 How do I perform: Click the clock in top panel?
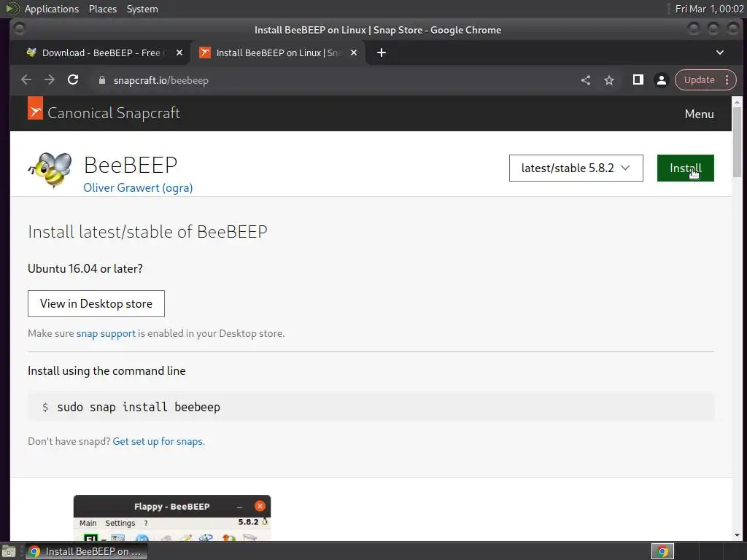pyautogui.click(x=709, y=9)
